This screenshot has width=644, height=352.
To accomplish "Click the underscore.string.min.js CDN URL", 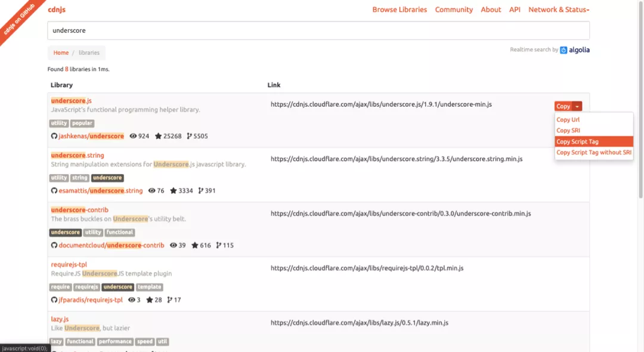I will 397,159.
